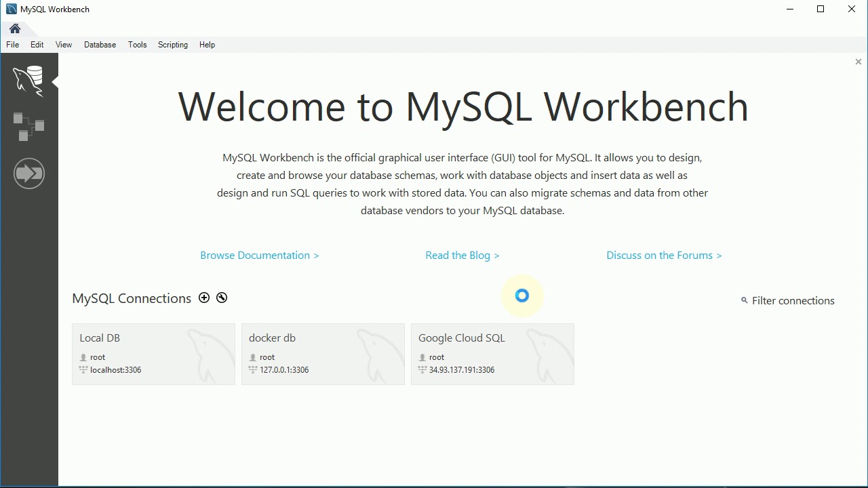Open the Local DB connection tile
The width and height of the screenshot is (868, 488).
click(x=153, y=354)
